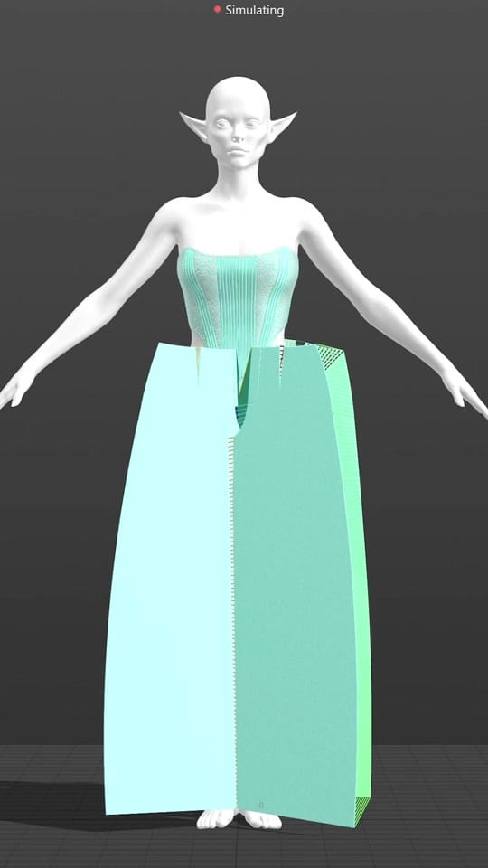488x868 pixels.
Task: Select the avatar's pointed right-side ear
Action: (x=282, y=125)
